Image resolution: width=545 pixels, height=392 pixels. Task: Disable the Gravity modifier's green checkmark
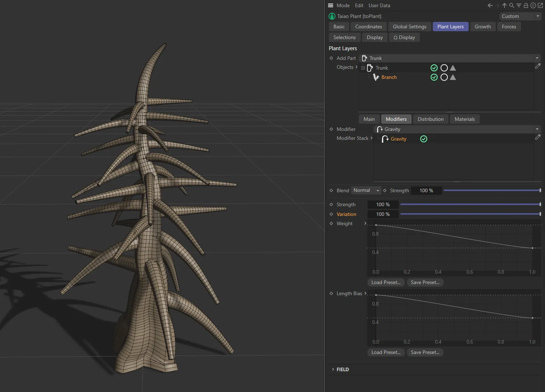pyautogui.click(x=423, y=139)
